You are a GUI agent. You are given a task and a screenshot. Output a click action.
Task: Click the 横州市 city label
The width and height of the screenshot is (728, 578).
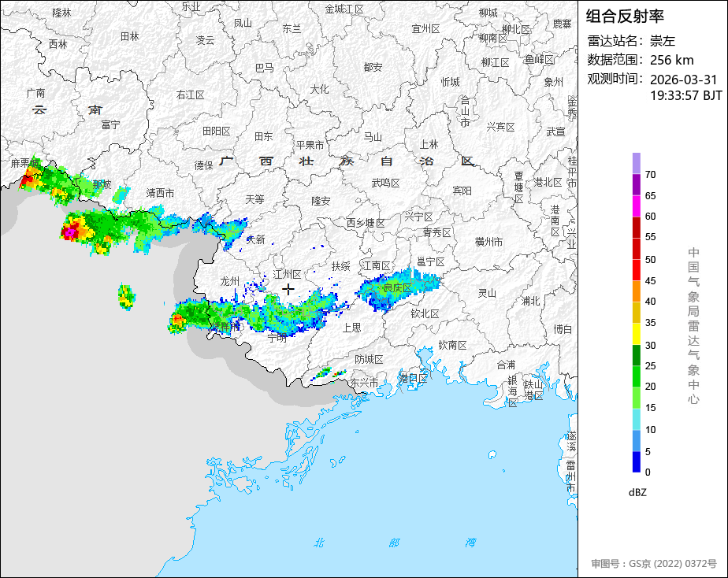point(489,242)
